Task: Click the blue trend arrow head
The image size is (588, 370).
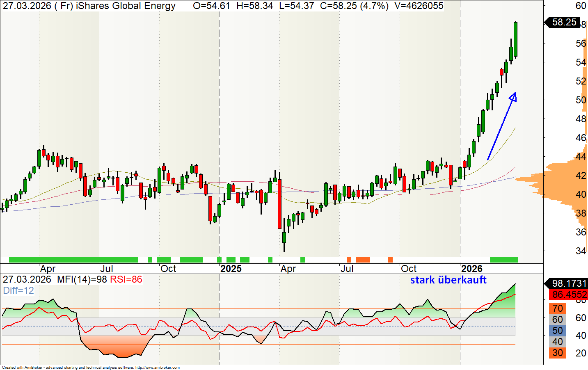Action: 513,97
